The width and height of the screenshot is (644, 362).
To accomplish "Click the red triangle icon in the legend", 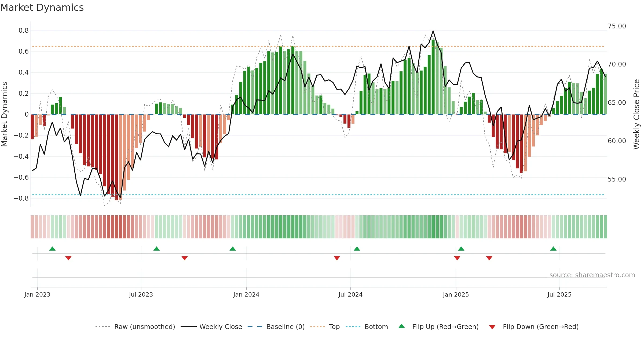I will 492,327.
